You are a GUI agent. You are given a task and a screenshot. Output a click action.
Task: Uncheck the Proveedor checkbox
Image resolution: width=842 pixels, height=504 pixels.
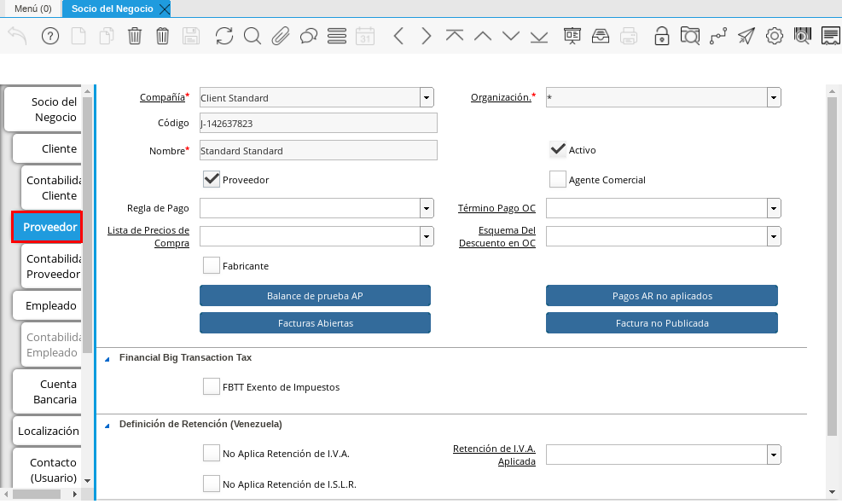click(212, 180)
